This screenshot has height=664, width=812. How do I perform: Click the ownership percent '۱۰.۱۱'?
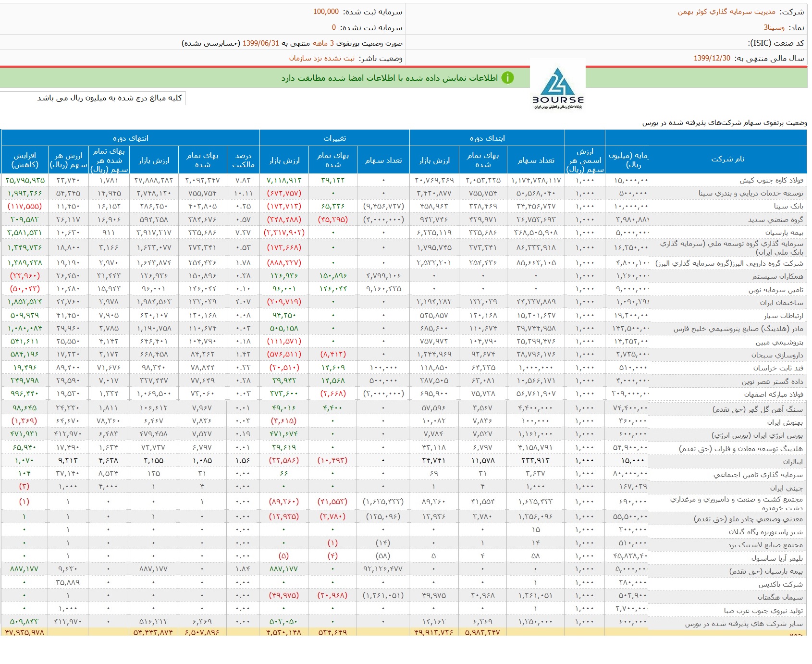click(243, 193)
